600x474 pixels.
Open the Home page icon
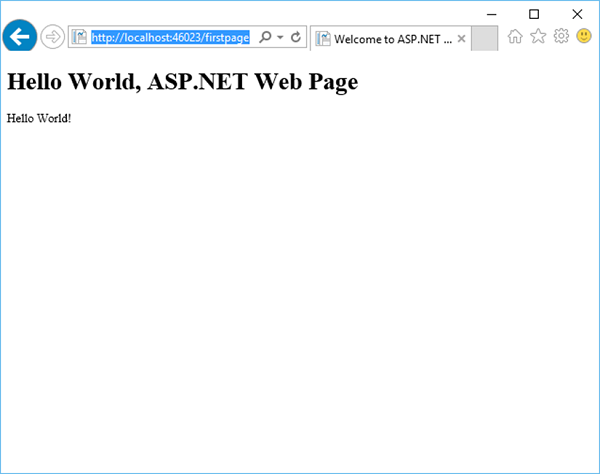515,37
